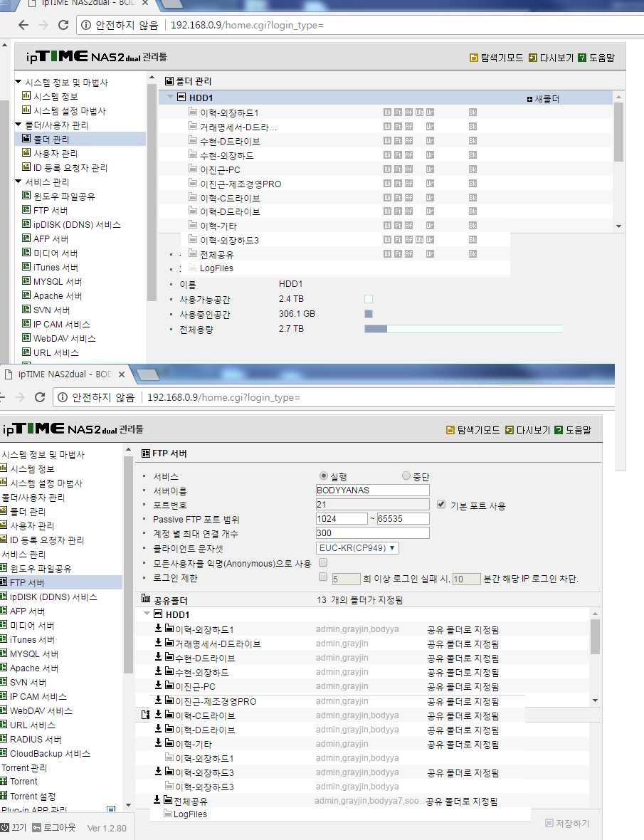The height and width of the screenshot is (840, 644).
Task: Click browser reload icon in bottom window
Action: (40, 397)
